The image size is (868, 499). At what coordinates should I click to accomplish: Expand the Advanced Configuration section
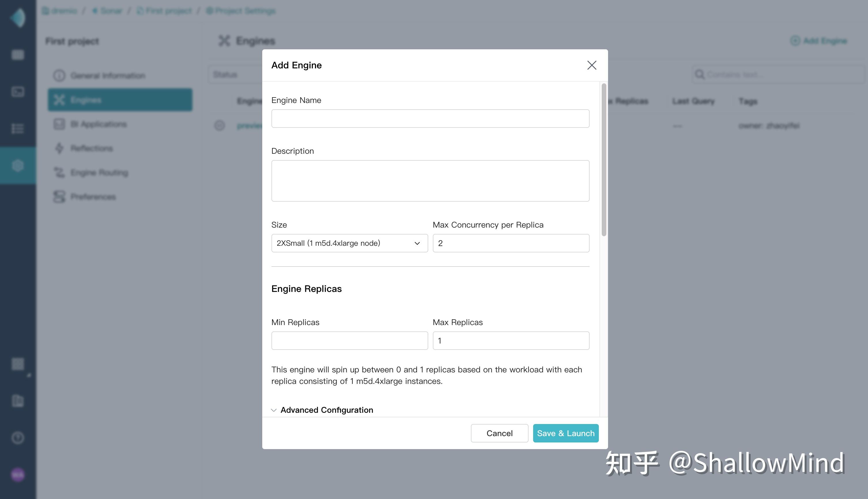tap(322, 410)
